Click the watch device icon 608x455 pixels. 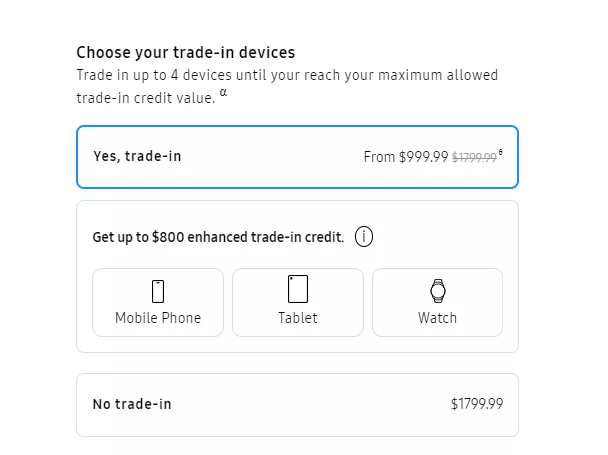pos(438,291)
